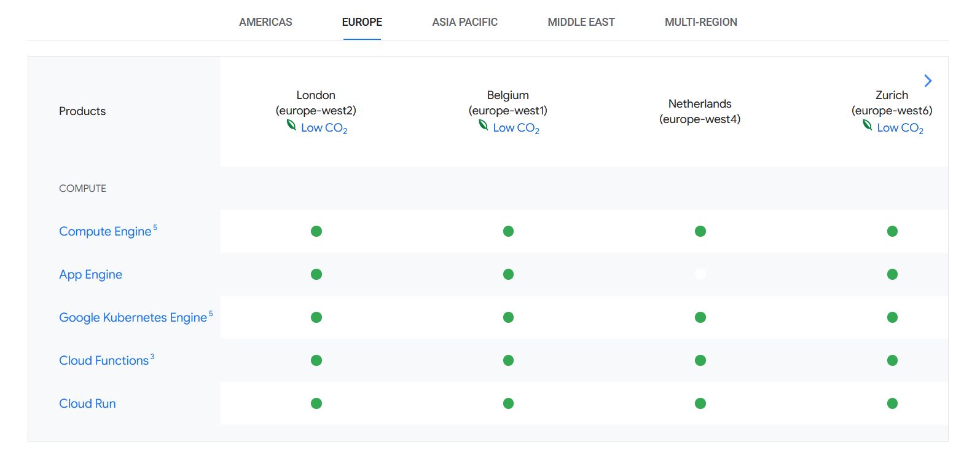Click Low CO2 link under Zurich
The width and height of the screenshot is (980, 452).
pyautogui.click(x=900, y=128)
